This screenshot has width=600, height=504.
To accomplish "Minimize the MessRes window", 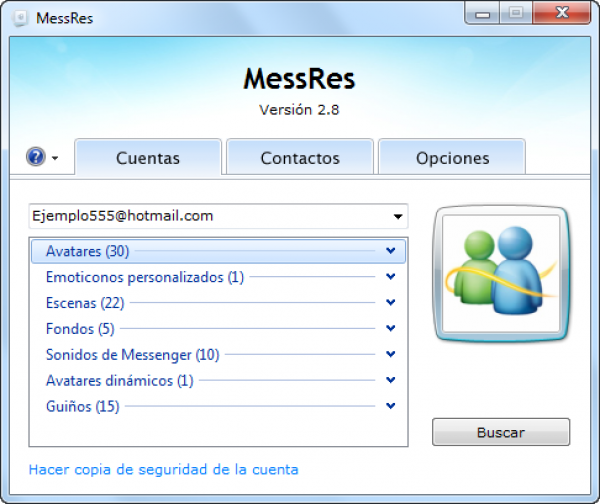I will [x=483, y=13].
